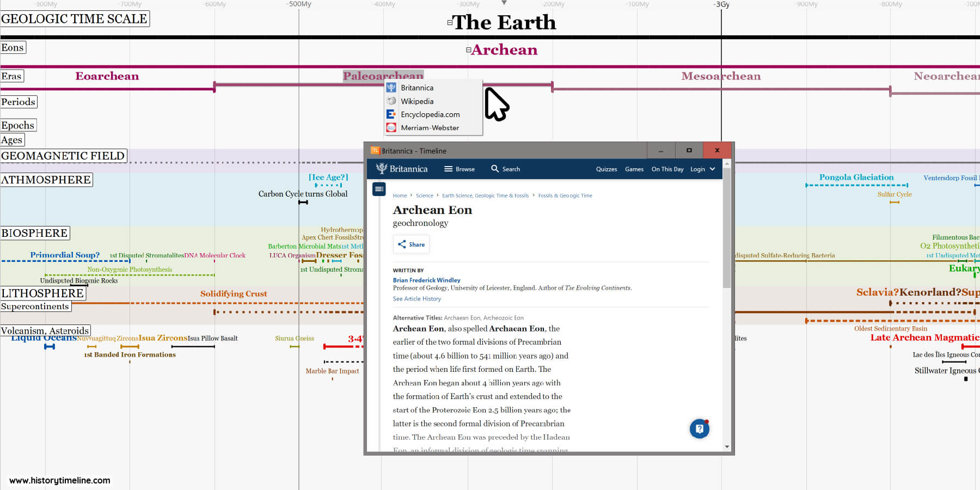Viewport: 980px width, 490px height.
Task: Select the Mesoarchean era label
Action: 721,76
